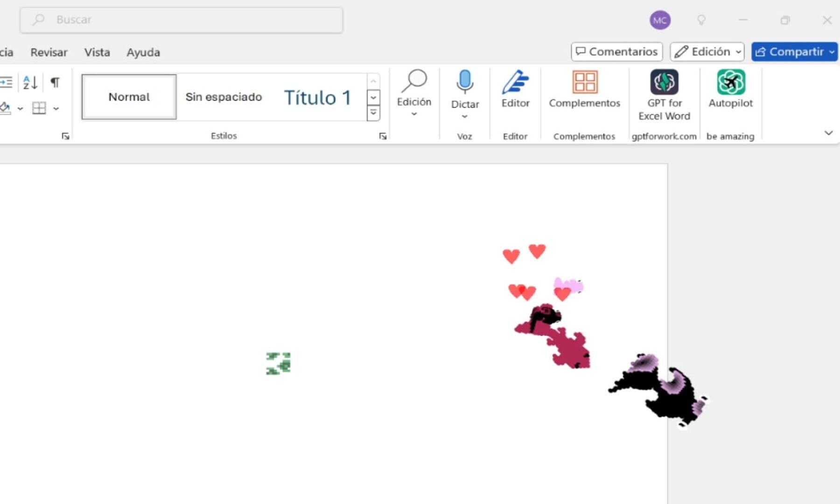Toggle paragraph marks visibility
This screenshot has height=504, width=840.
55,82
